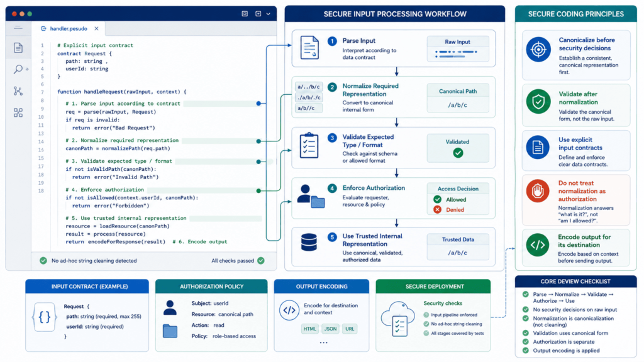Select the Allowed access decision
This screenshot has width=644, height=362.
click(x=450, y=199)
